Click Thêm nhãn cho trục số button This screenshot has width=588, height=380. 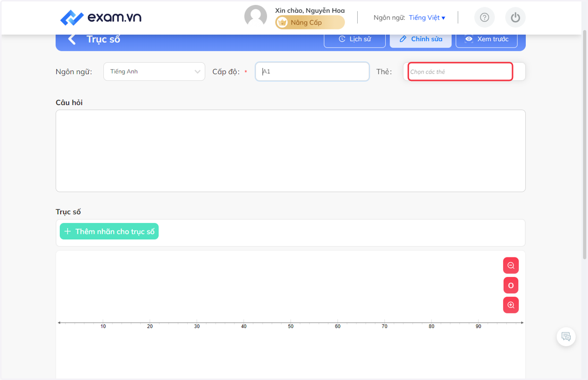click(x=109, y=231)
